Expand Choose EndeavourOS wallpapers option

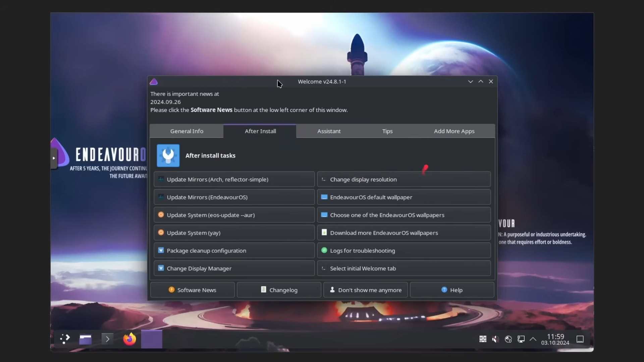403,215
